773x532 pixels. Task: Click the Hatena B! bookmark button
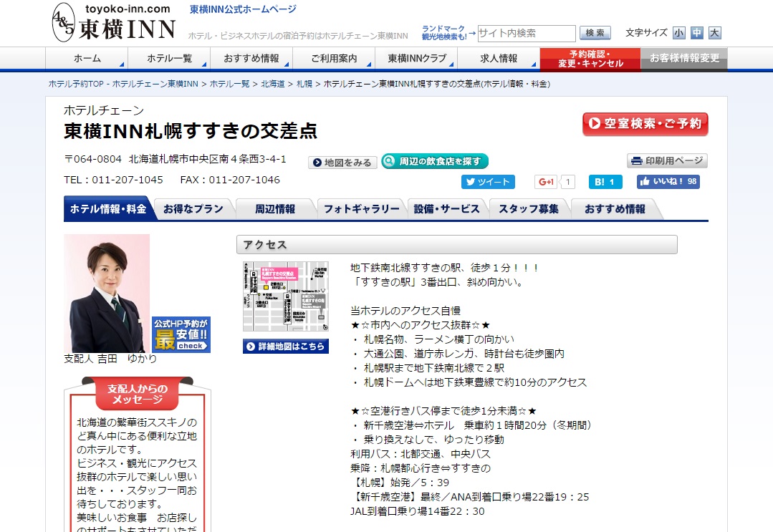tap(605, 182)
